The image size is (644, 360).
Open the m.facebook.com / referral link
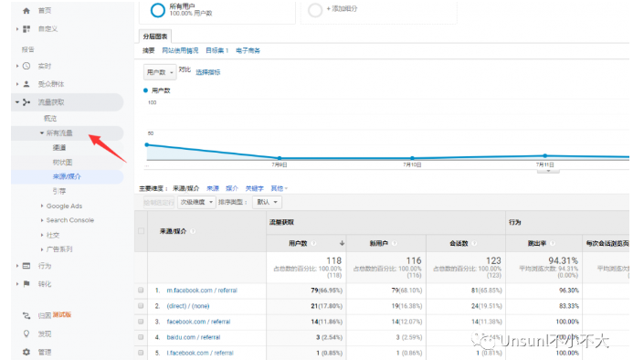click(202, 291)
